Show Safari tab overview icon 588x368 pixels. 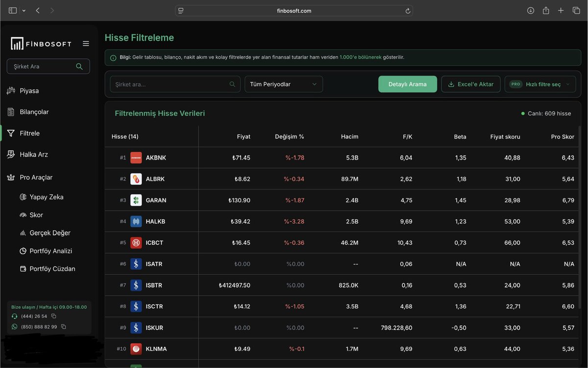pos(576,10)
